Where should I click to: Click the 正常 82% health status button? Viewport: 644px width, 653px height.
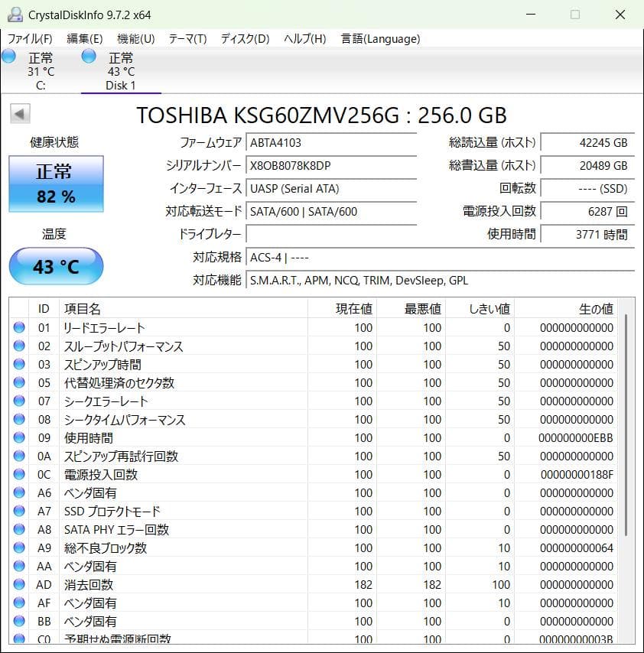pyautogui.click(x=55, y=184)
